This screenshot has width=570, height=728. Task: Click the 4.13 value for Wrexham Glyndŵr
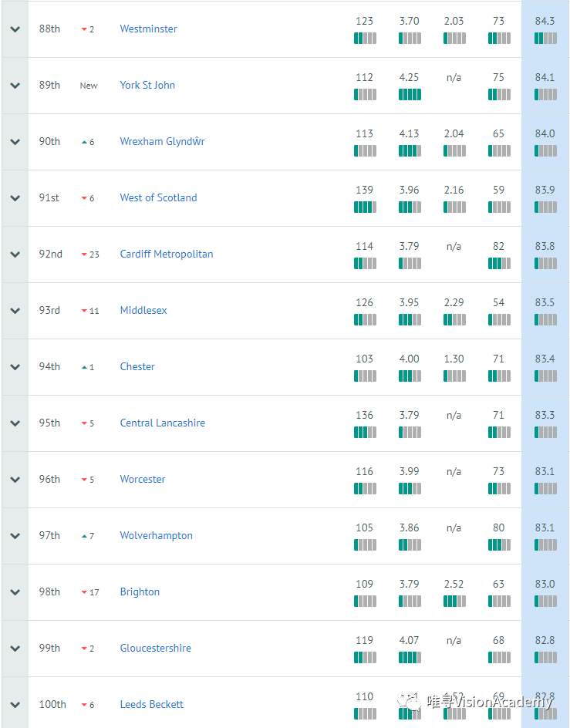tap(410, 133)
